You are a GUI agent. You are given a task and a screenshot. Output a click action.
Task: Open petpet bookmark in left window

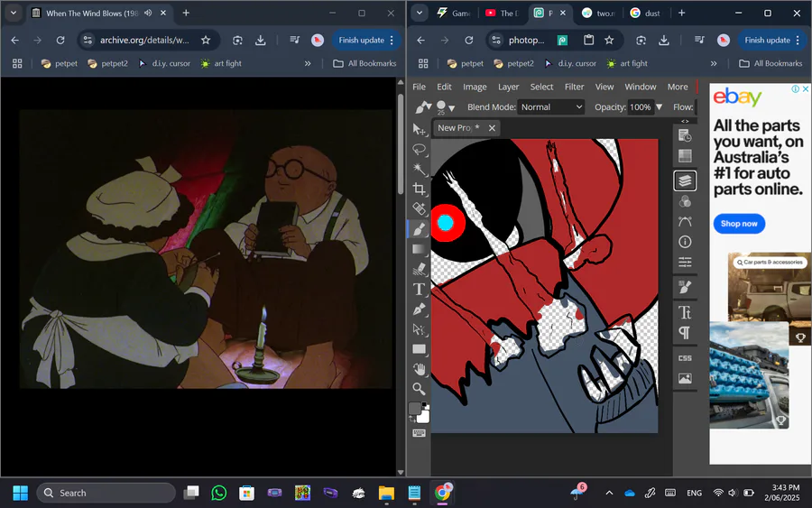pos(60,63)
